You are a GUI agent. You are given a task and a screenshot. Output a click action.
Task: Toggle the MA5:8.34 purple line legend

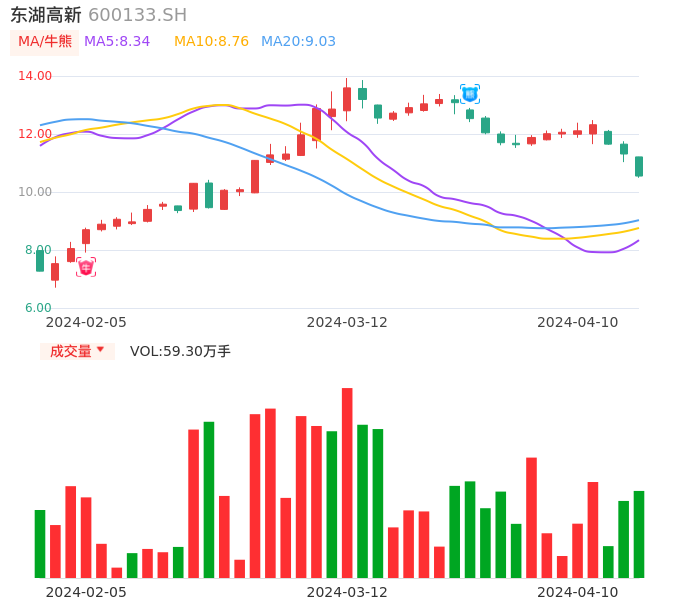(117, 42)
